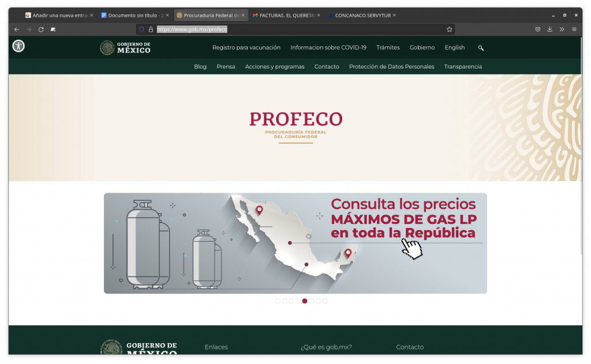591x364 pixels.
Task: Select the active fifth carousel dot
Action: tap(305, 301)
